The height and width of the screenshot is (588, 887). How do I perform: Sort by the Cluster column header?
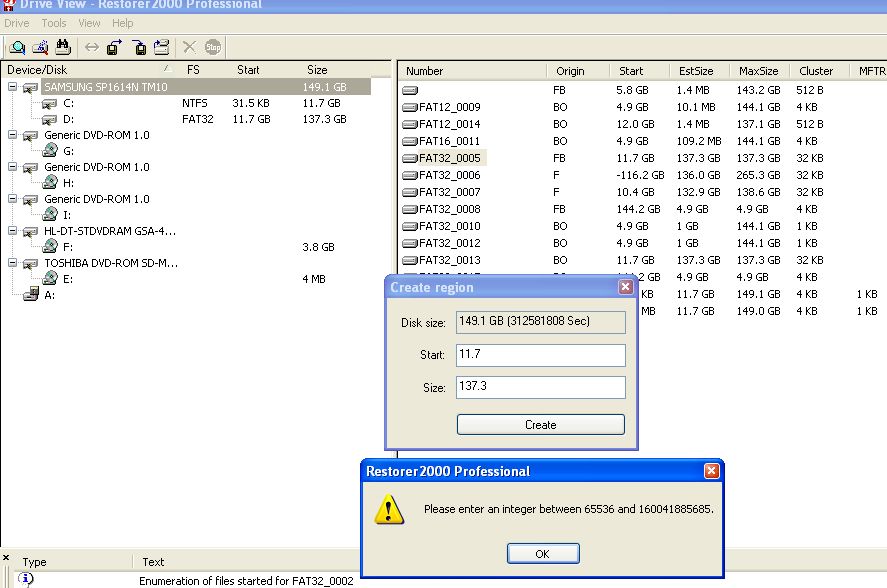[819, 71]
